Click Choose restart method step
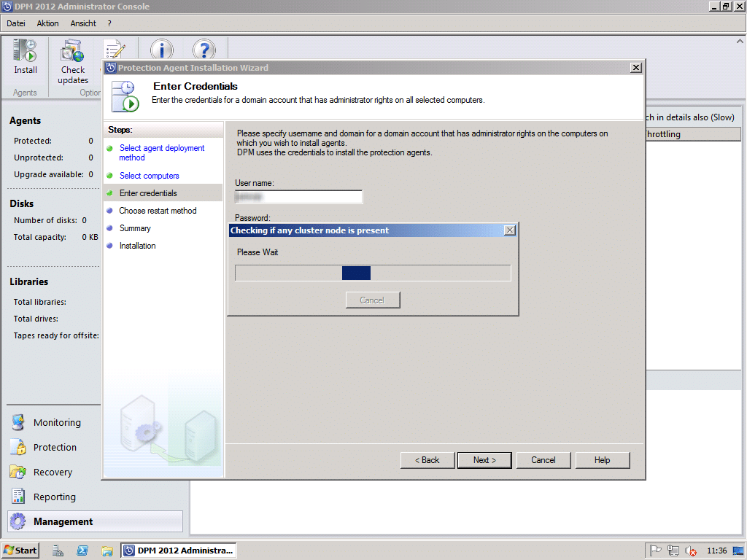This screenshot has height=560, width=747. 158,211
